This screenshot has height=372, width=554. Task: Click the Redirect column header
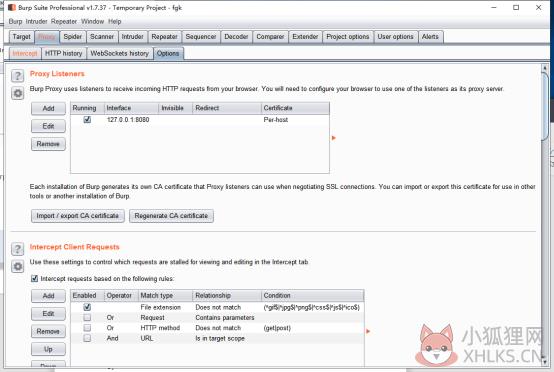click(x=227, y=108)
